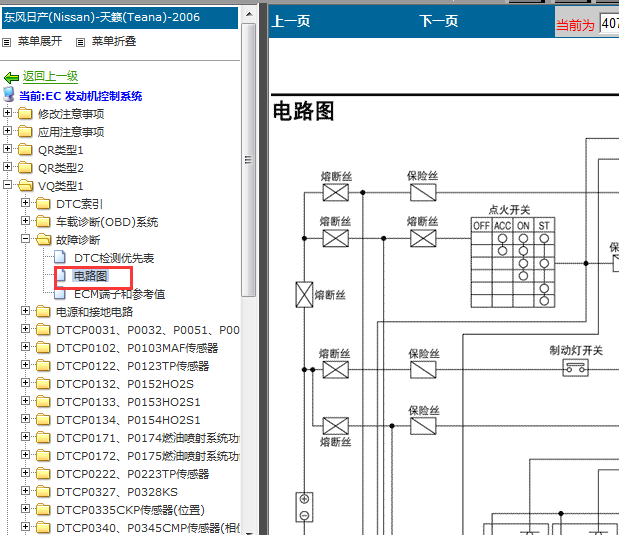The width and height of the screenshot is (619, 535).
Task: Go to next page with 下一页
Action: coord(439,21)
